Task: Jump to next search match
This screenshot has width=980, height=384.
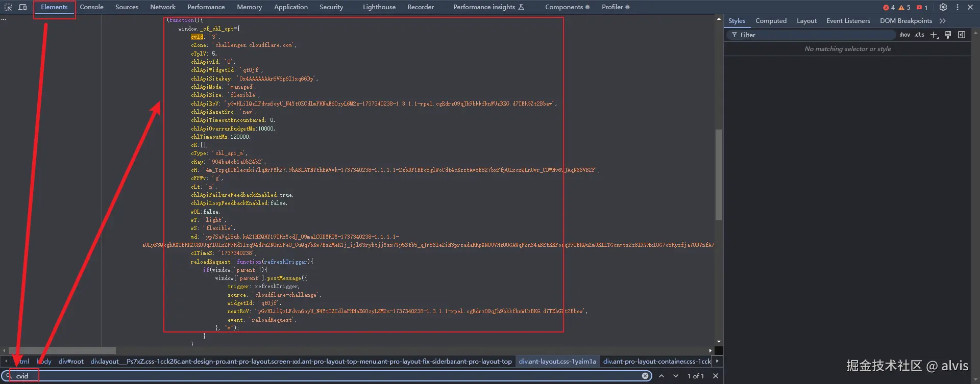Action: click(x=676, y=376)
